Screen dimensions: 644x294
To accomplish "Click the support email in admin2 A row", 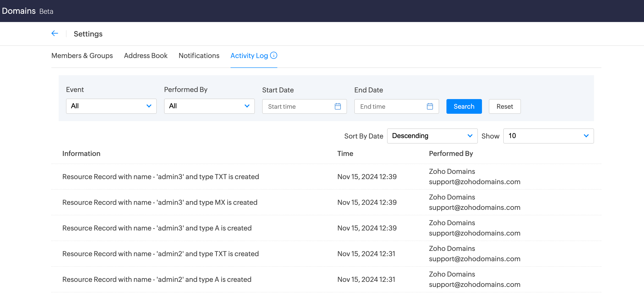I will click(474, 285).
